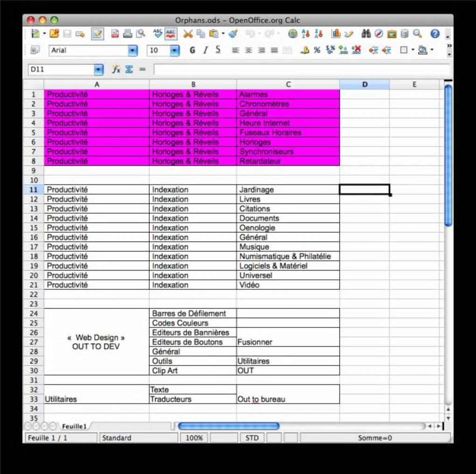476x474 pixels.
Task: Toggle bold G formatting
Action: [x=192, y=50]
